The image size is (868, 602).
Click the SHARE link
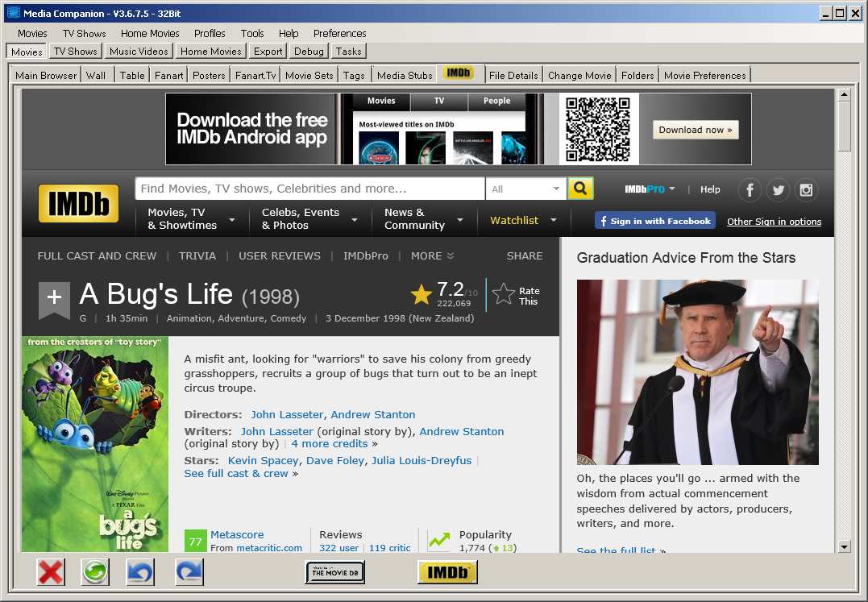coord(525,255)
